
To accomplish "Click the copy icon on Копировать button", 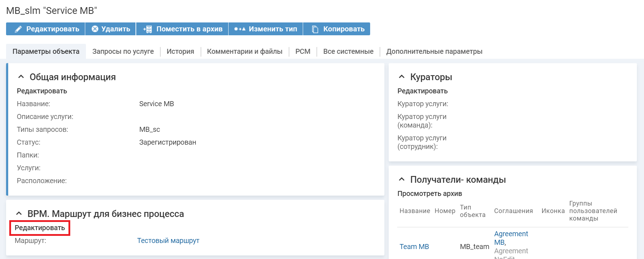I will 315,29.
